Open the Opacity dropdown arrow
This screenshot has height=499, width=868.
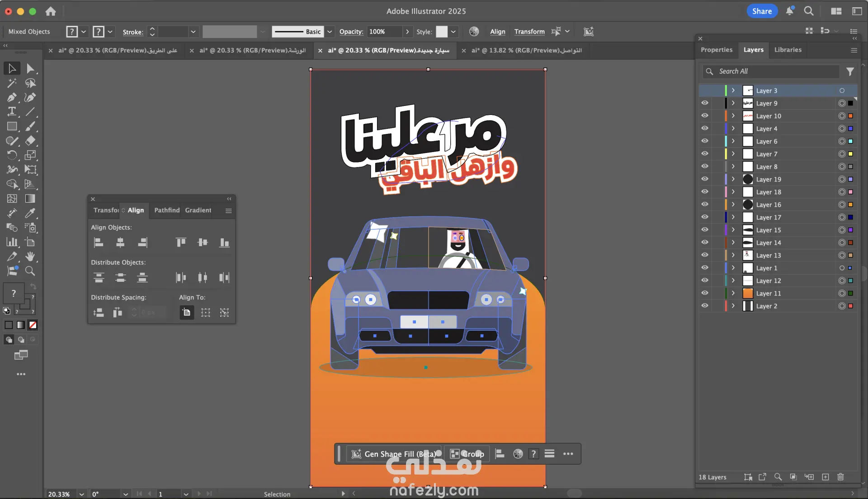407,32
